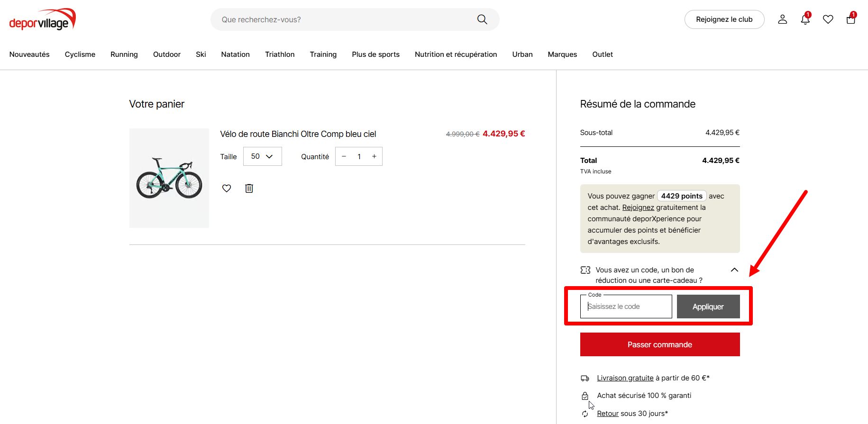Open the shopping bag cart icon
The image size is (868, 424).
(x=851, y=19)
